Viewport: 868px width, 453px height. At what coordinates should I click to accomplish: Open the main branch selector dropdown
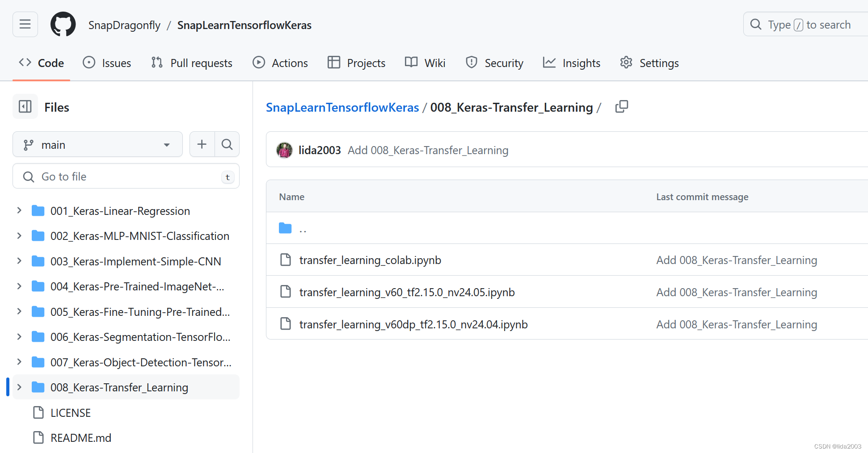(97, 144)
